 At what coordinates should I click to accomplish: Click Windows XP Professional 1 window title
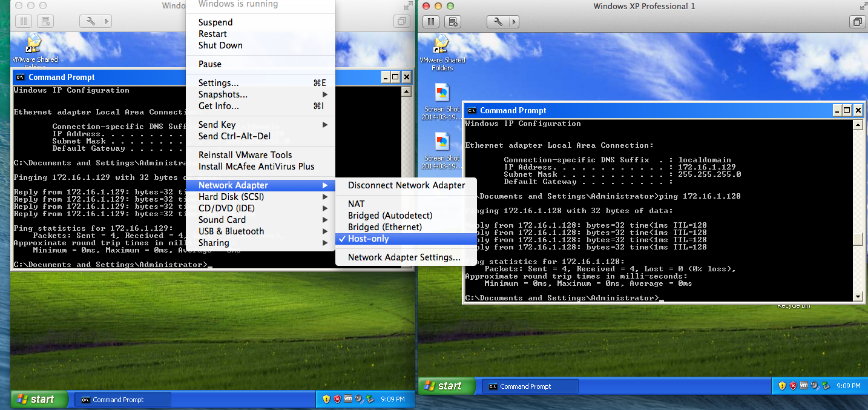point(644,6)
